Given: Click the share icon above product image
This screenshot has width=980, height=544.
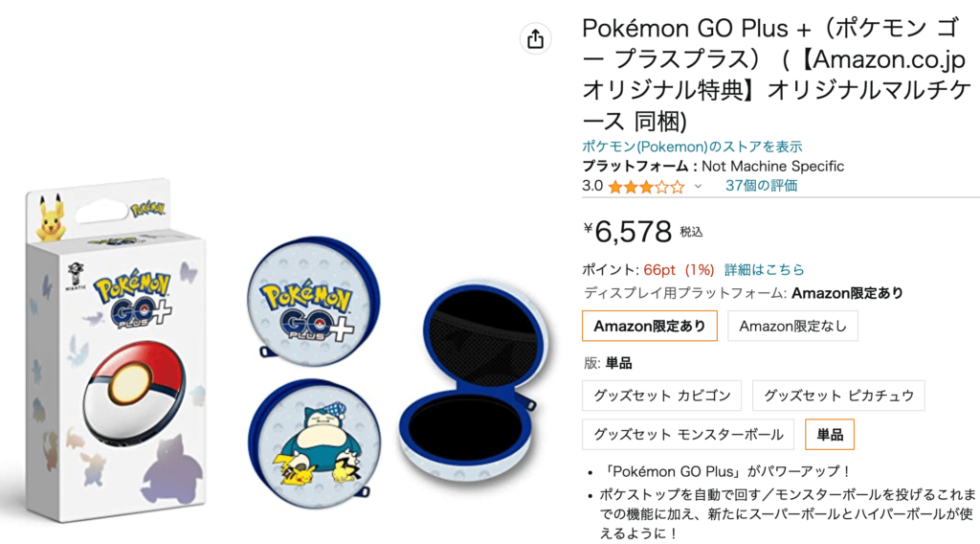Looking at the screenshot, I should 535,38.
